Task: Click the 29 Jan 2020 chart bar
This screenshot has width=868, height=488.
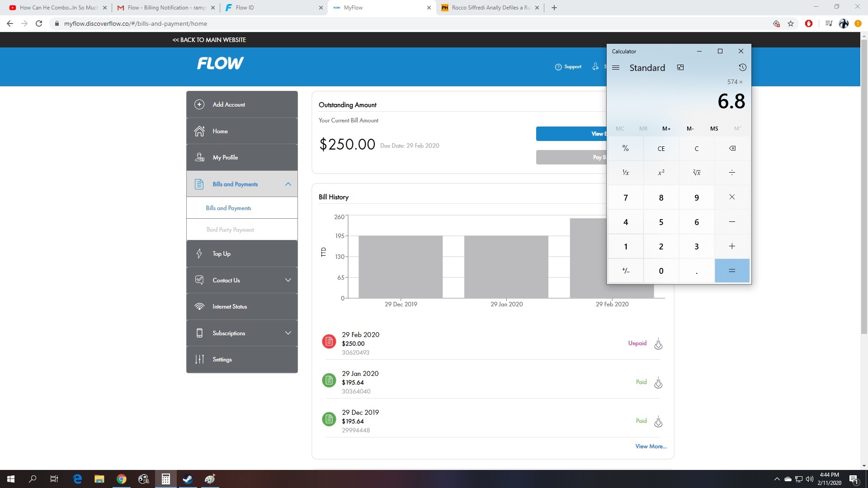Action: pos(506,267)
